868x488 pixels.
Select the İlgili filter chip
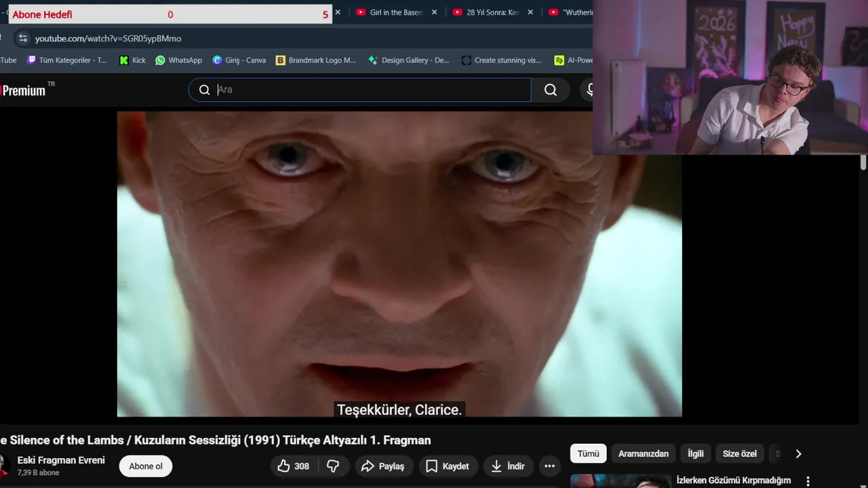(696, 453)
